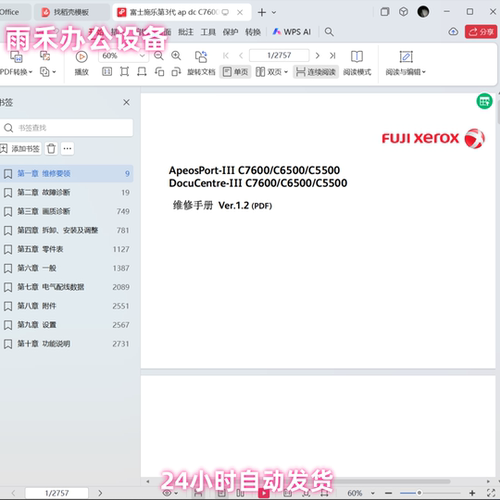
Task: Open the 保护 menu
Action: [230, 32]
